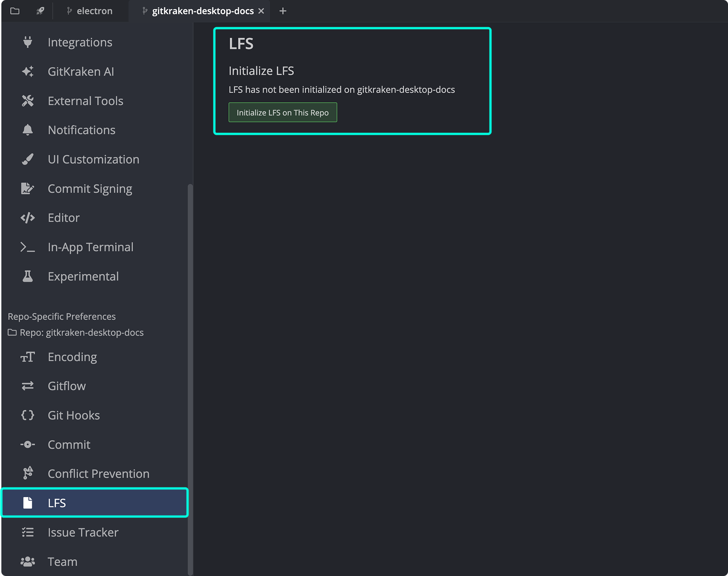The height and width of the screenshot is (576, 728).
Task: Select the Gitflow arrows icon
Action: 27,385
